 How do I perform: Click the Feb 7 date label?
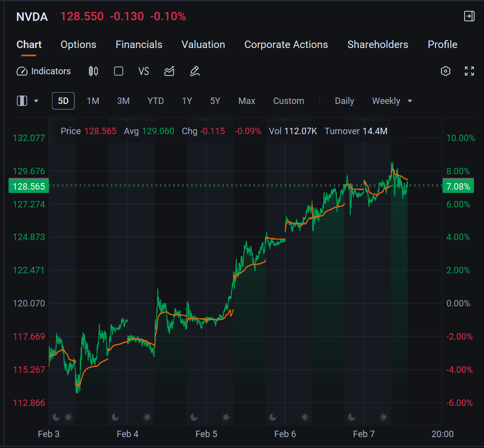(364, 434)
